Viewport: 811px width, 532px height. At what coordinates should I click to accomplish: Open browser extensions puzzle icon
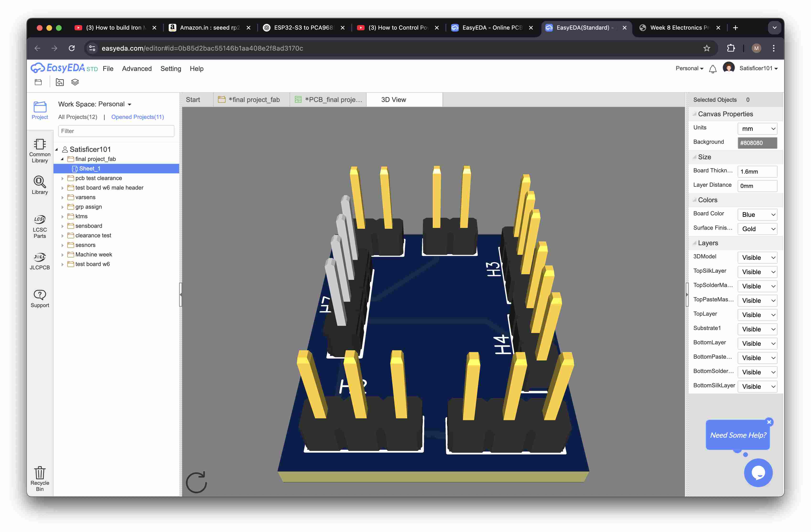(x=730, y=48)
